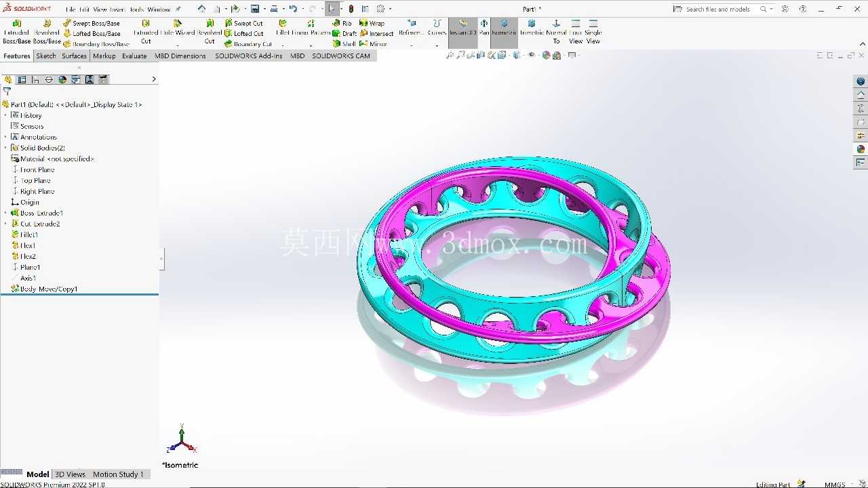Select the Lofted Cut tool

coord(243,33)
